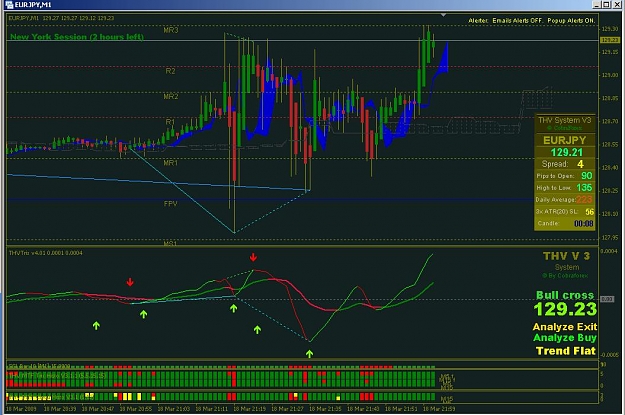The image size is (625, 415).
Task: Click the large 129.23 cross price label
Action: [x=565, y=309]
